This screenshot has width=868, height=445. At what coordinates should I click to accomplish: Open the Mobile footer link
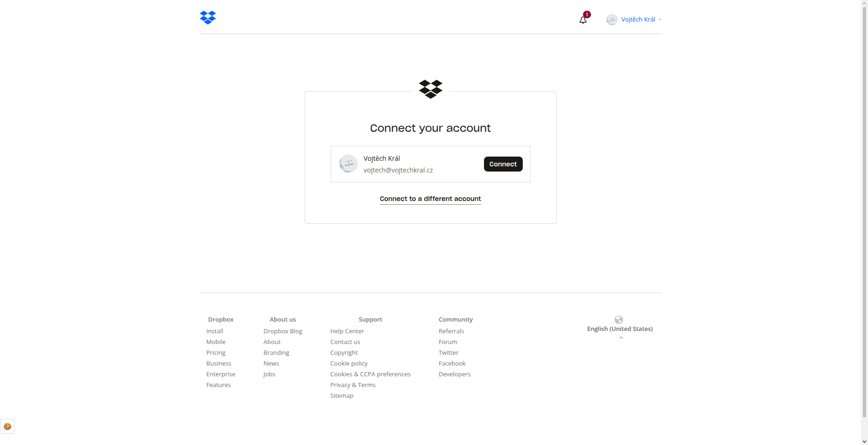[x=216, y=342]
